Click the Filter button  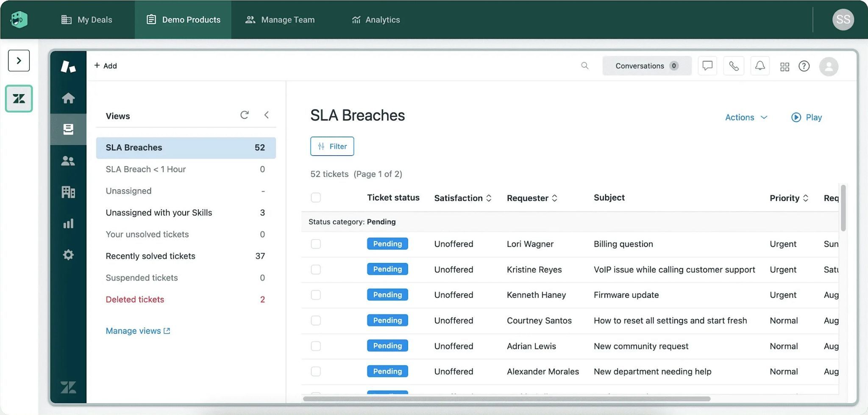coord(332,146)
